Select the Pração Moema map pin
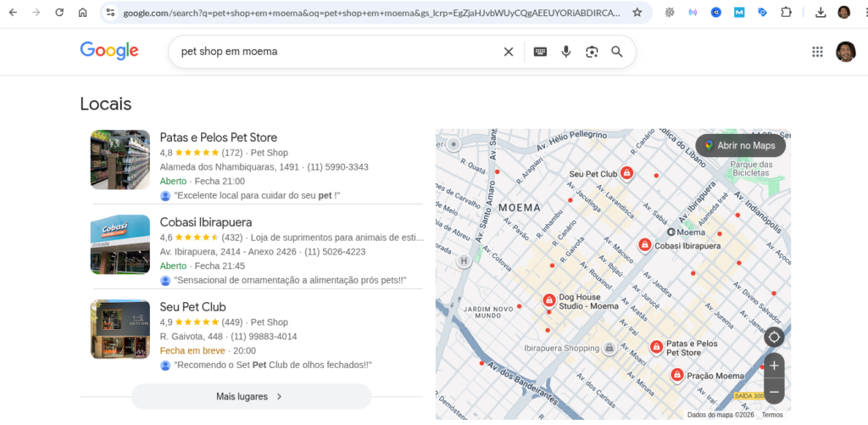 (x=676, y=375)
